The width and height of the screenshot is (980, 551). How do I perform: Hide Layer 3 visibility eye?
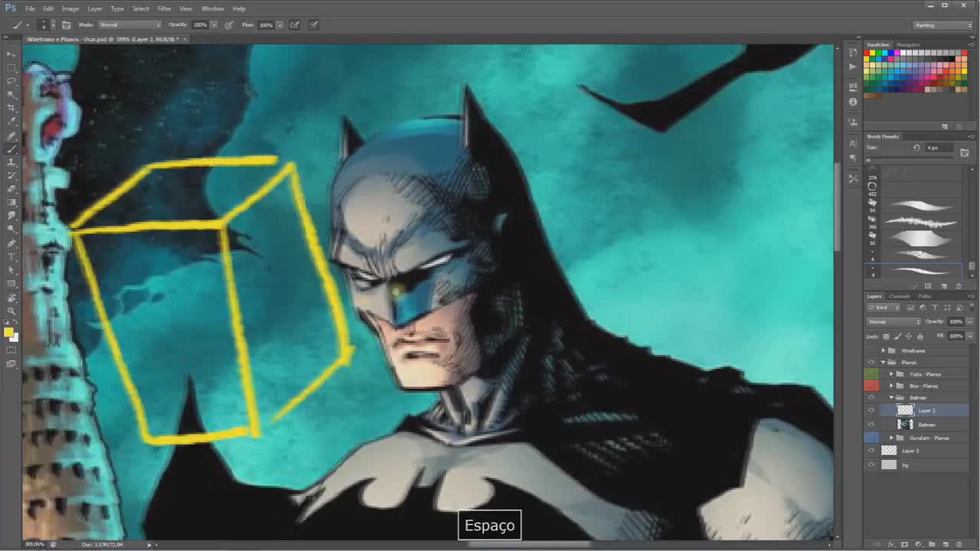point(871,451)
